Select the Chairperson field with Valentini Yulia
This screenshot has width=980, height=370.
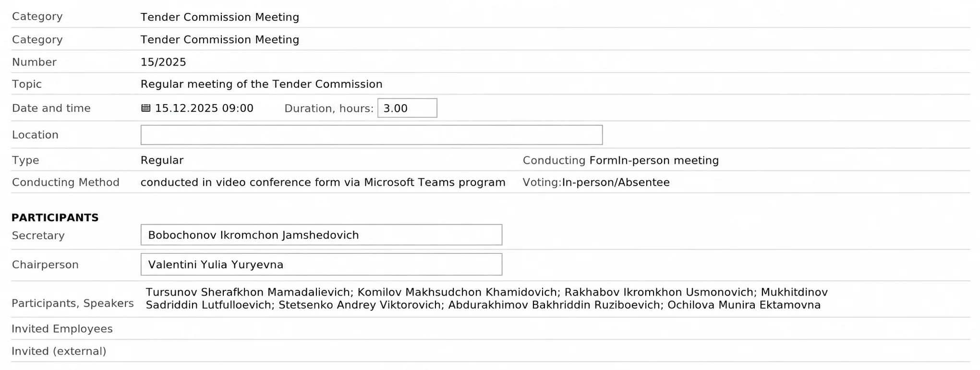coord(321,264)
